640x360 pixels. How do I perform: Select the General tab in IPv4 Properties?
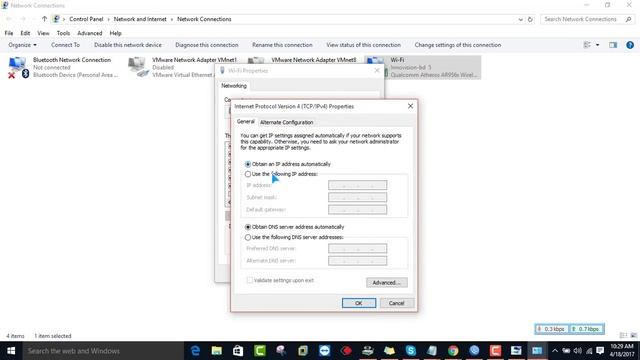[x=246, y=122]
